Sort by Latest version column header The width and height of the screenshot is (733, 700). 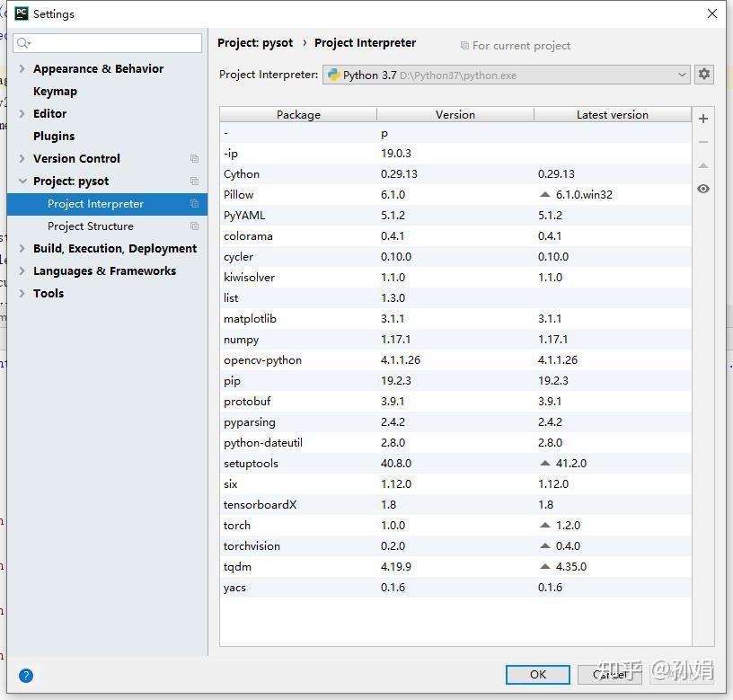point(613,114)
